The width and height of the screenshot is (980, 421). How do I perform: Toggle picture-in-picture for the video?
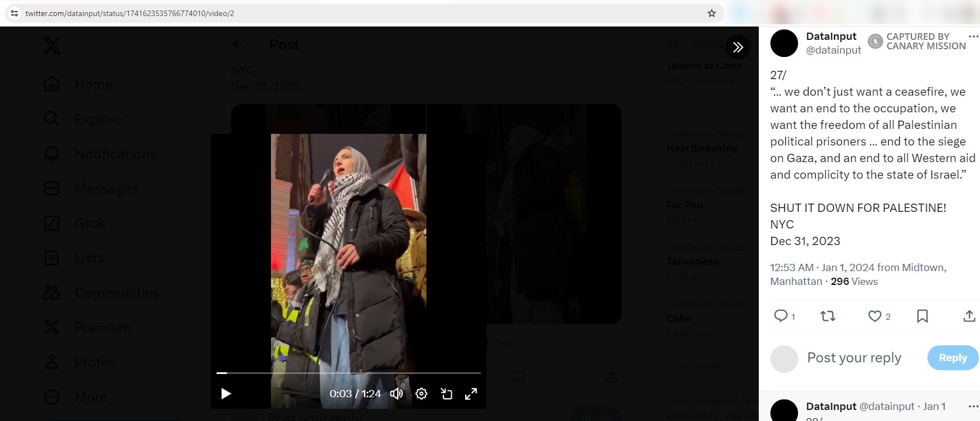(x=446, y=394)
